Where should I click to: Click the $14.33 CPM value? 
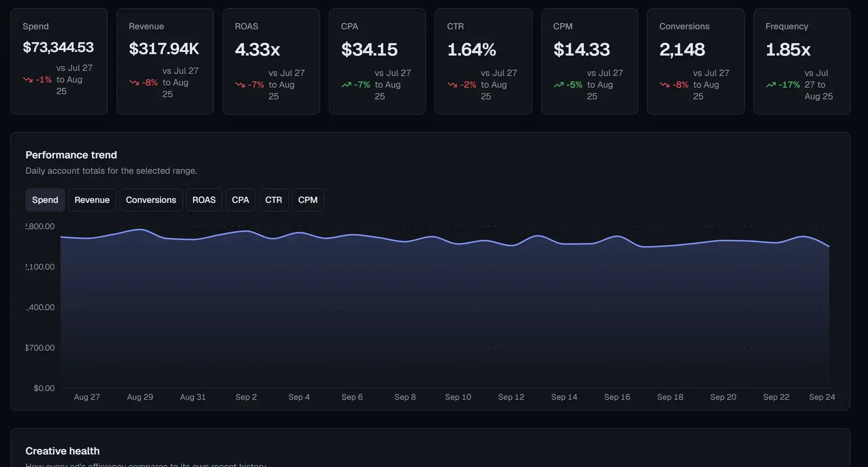(582, 49)
